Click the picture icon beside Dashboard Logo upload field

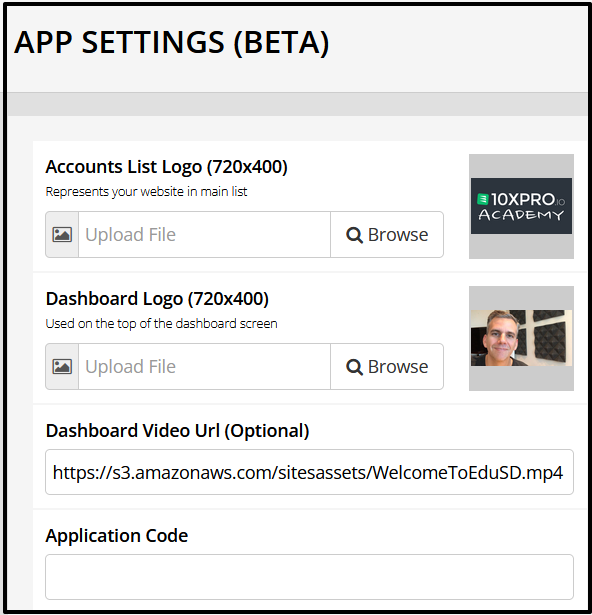click(62, 367)
